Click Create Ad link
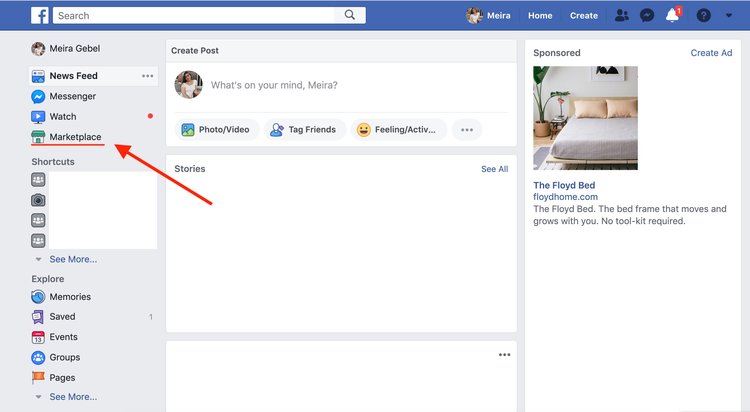The image size is (750, 412). [711, 53]
